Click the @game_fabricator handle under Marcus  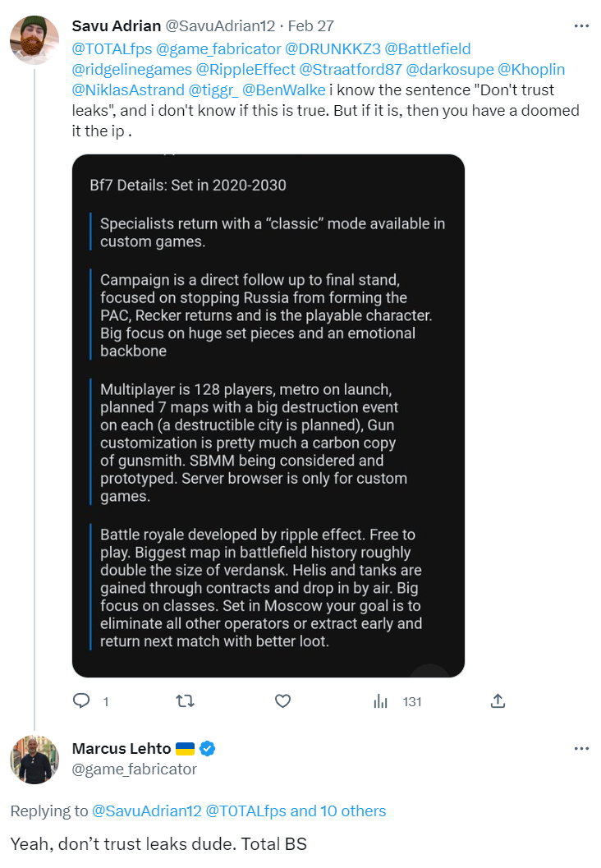135,769
